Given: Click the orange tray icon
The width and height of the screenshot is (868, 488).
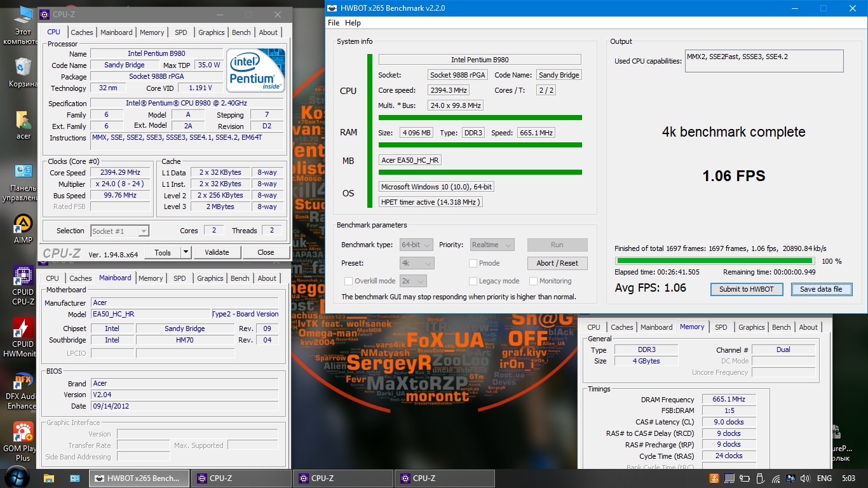Looking at the screenshot, I should pyautogui.click(x=715, y=478).
